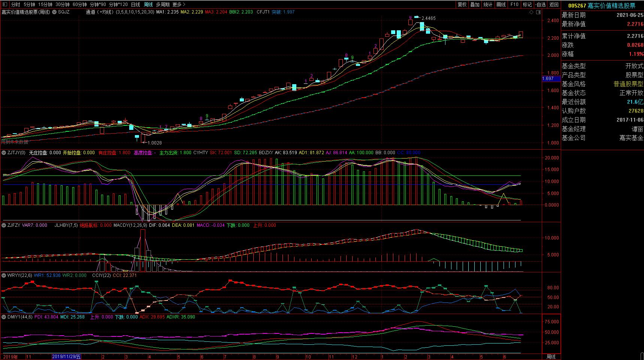Switch to the 60分钟 period
This screenshot has width=644, height=360.
tap(80, 4)
